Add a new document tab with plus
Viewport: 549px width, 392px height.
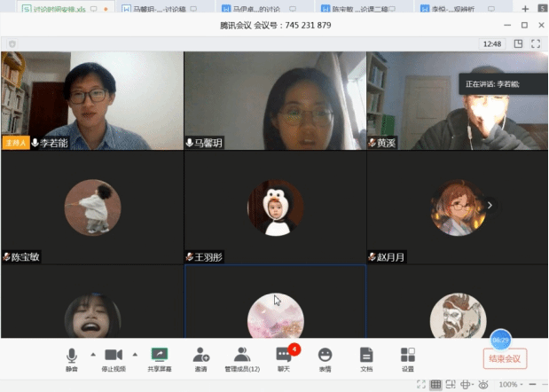[x=525, y=8]
